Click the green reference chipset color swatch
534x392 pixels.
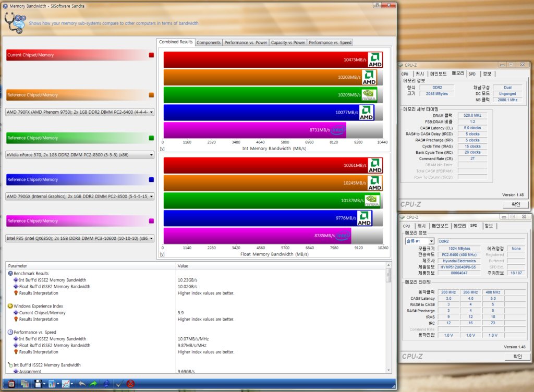[151, 138]
